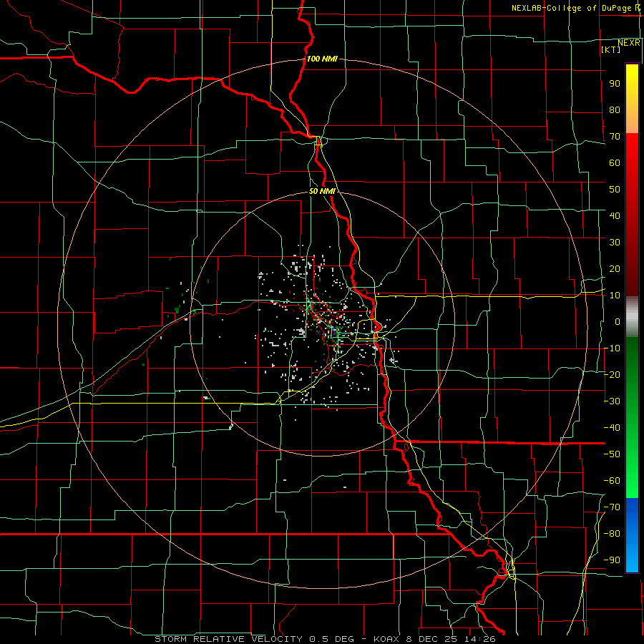The image size is (644, 644).
Task: Click the positive 70 knot scale value
Action: 615,137
